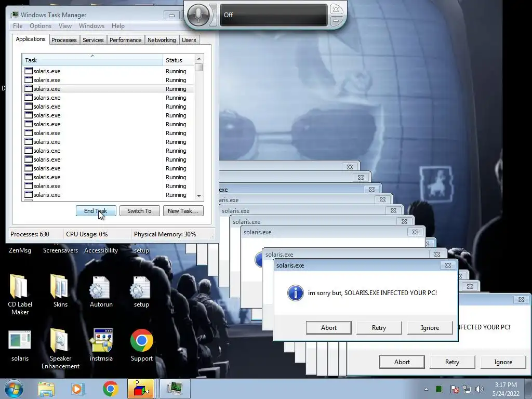Switch to the Performance tab
532x399 pixels.
pyautogui.click(x=126, y=40)
